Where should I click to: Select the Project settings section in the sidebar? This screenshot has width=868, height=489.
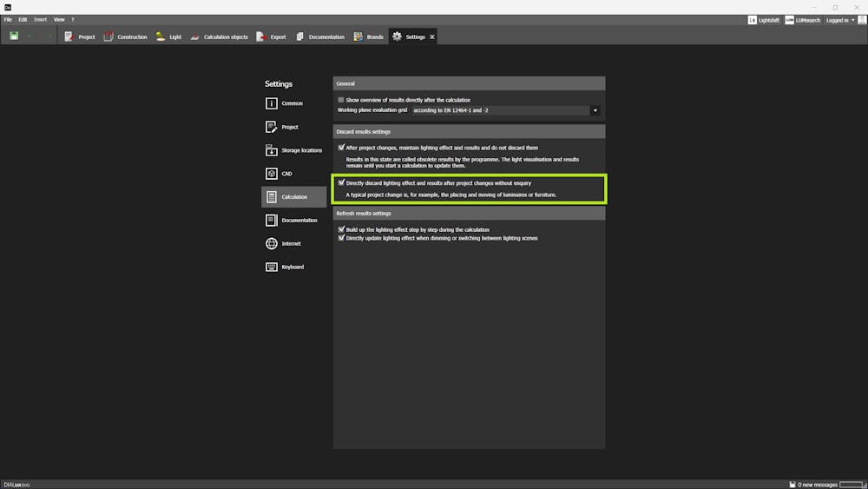pyautogui.click(x=294, y=127)
